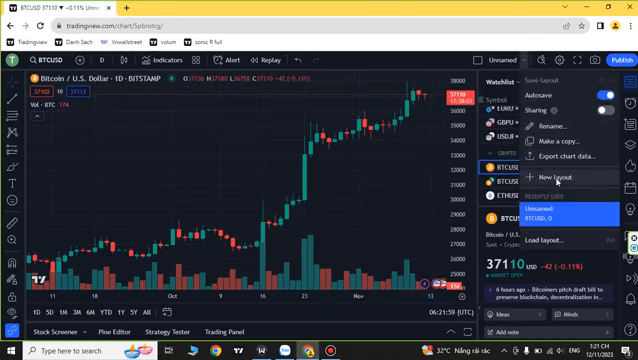Choose Rename... from layout menu
This screenshot has width=638, height=360.
click(570, 126)
